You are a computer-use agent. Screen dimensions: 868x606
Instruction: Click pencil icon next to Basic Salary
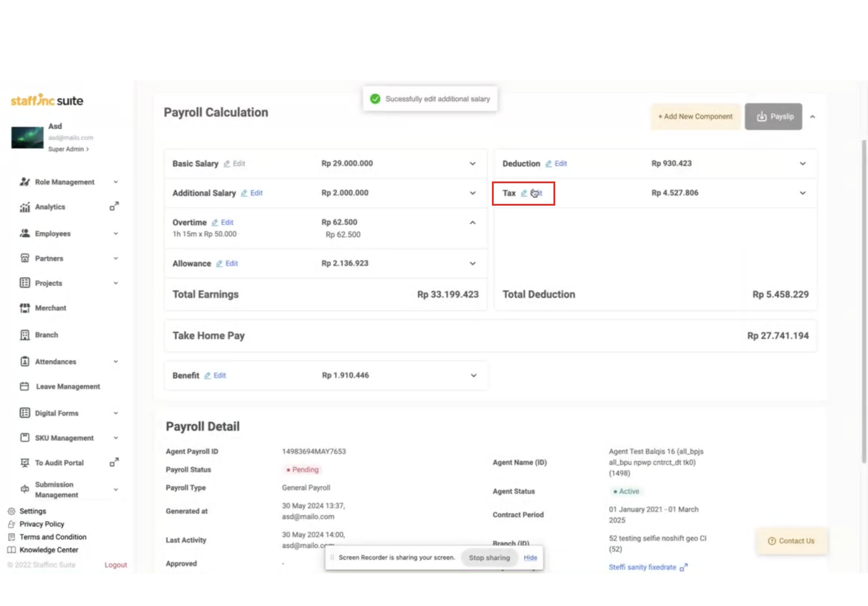(x=227, y=164)
